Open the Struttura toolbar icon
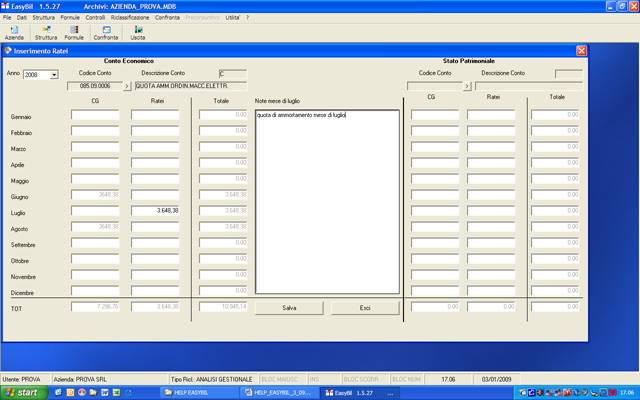This screenshot has height=400, width=640. [46, 33]
